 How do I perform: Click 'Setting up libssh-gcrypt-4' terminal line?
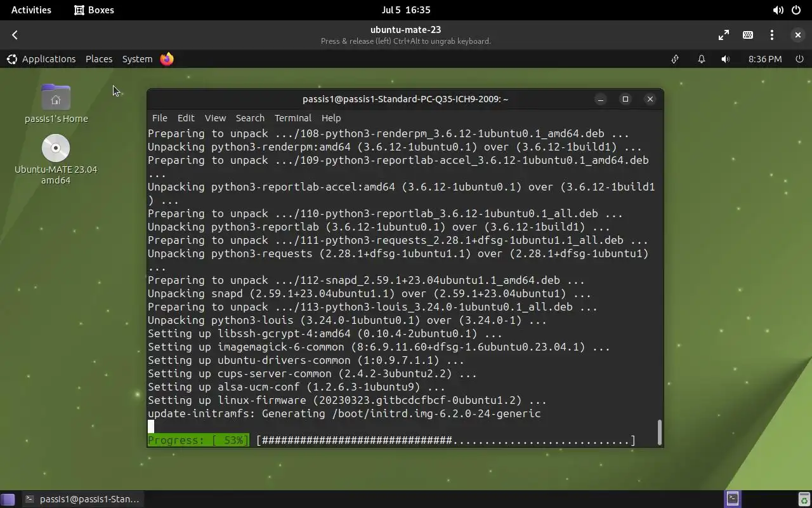(325, 333)
